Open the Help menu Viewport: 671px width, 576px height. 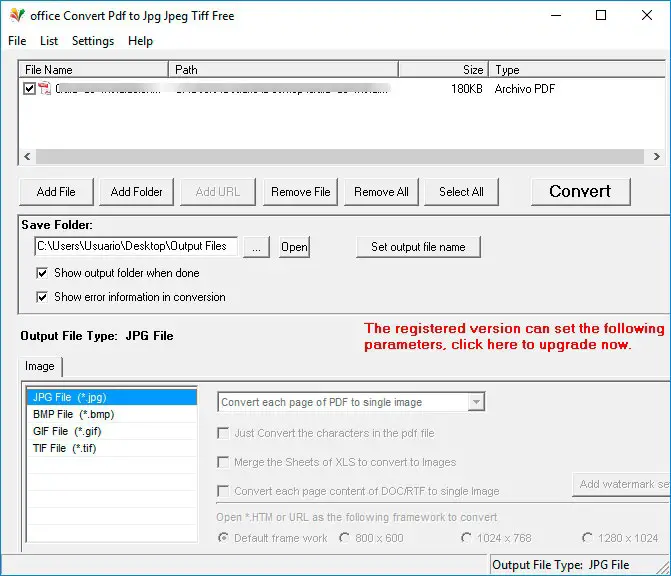point(140,41)
